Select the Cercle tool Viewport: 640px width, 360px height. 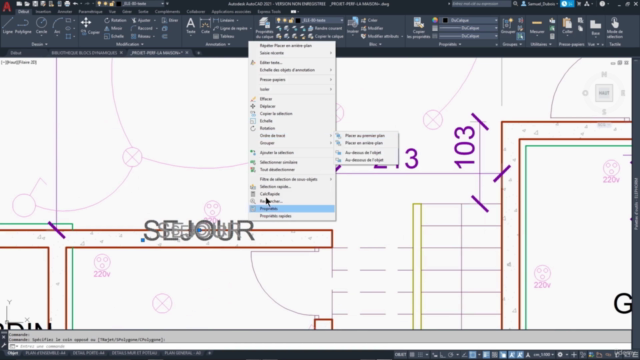click(x=41, y=26)
